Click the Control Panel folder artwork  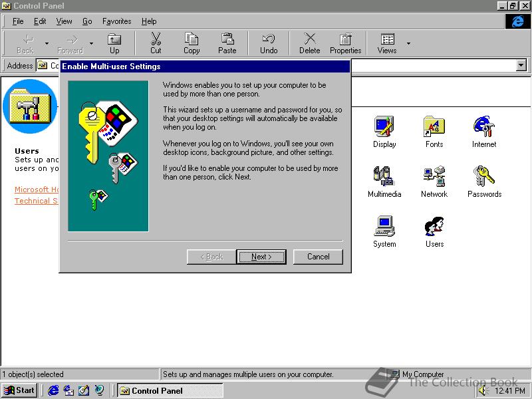pos(30,106)
